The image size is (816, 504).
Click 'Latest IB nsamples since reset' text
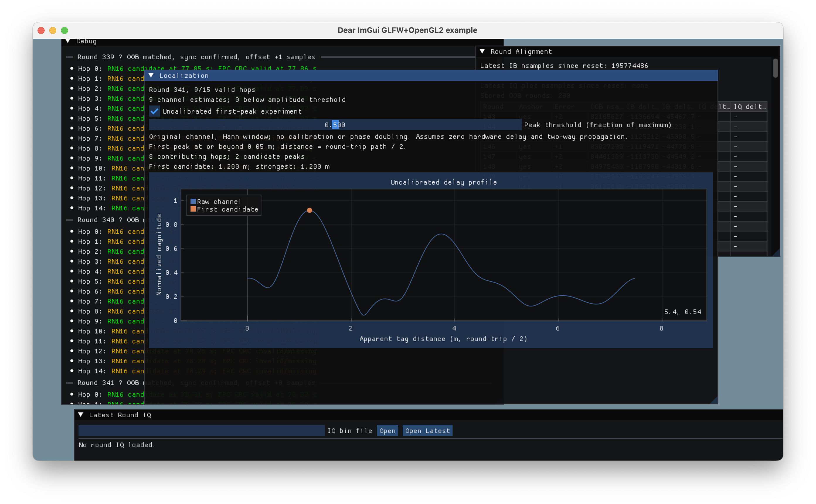click(x=564, y=66)
